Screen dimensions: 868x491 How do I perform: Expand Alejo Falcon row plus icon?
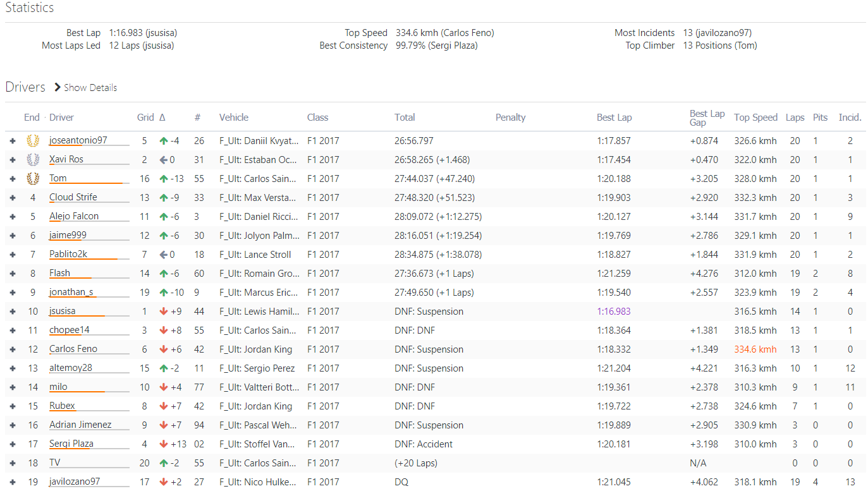pos(12,217)
